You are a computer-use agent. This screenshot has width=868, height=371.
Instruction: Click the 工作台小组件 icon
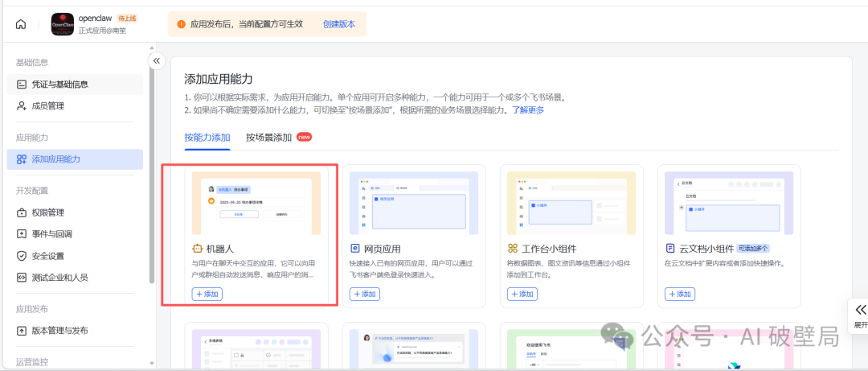click(x=513, y=249)
